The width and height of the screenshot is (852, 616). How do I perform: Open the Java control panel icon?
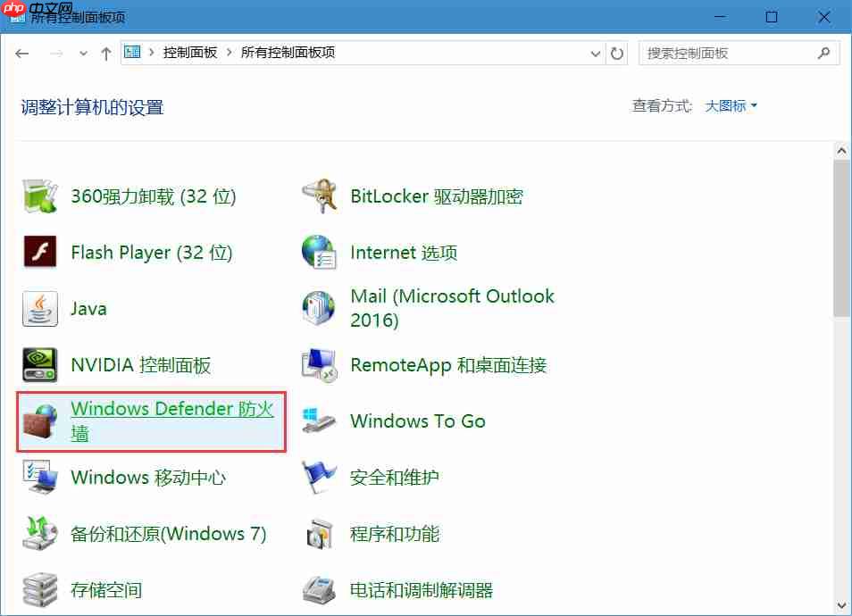coord(88,308)
